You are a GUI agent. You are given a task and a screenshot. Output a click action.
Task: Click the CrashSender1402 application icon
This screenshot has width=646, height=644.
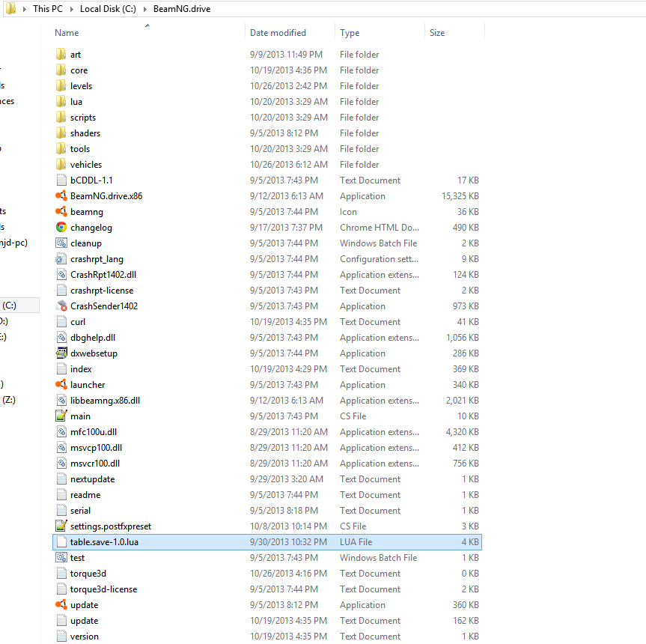pyautogui.click(x=61, y=306)
